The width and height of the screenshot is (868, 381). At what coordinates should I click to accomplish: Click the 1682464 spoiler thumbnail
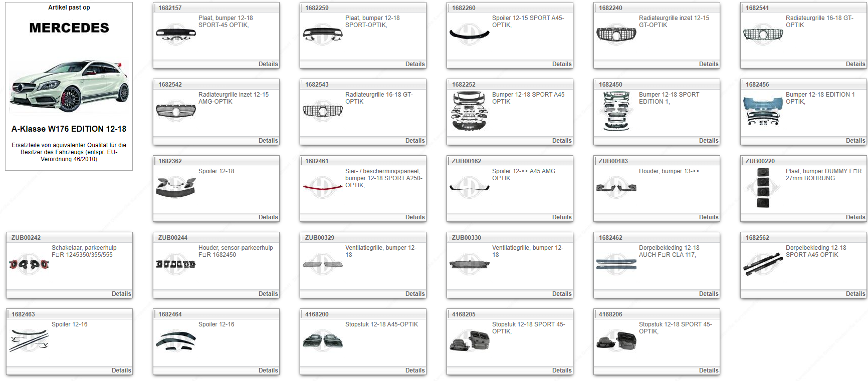point(176,341)
